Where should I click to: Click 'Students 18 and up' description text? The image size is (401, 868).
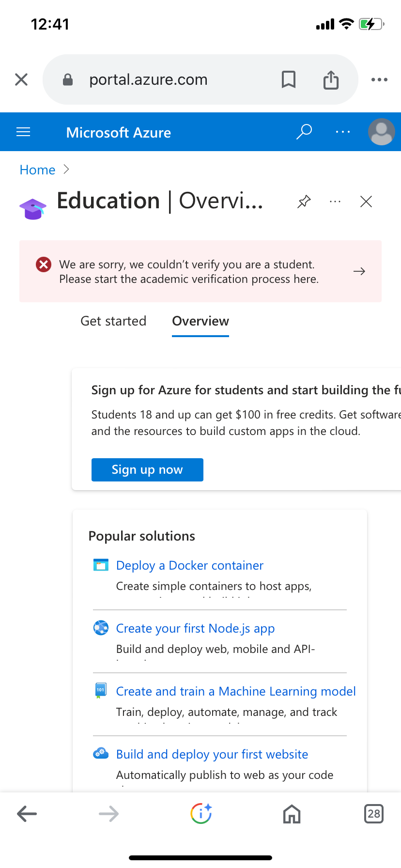point(246,423)
